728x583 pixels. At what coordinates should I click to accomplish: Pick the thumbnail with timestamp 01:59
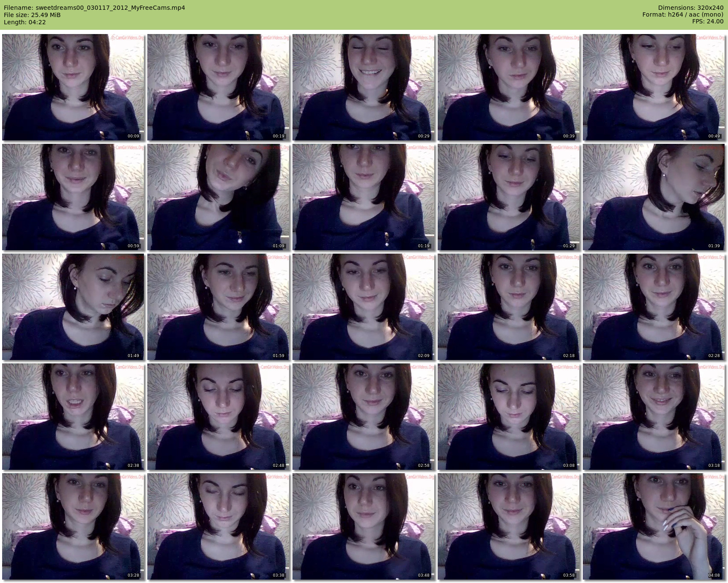pos(218,307)
